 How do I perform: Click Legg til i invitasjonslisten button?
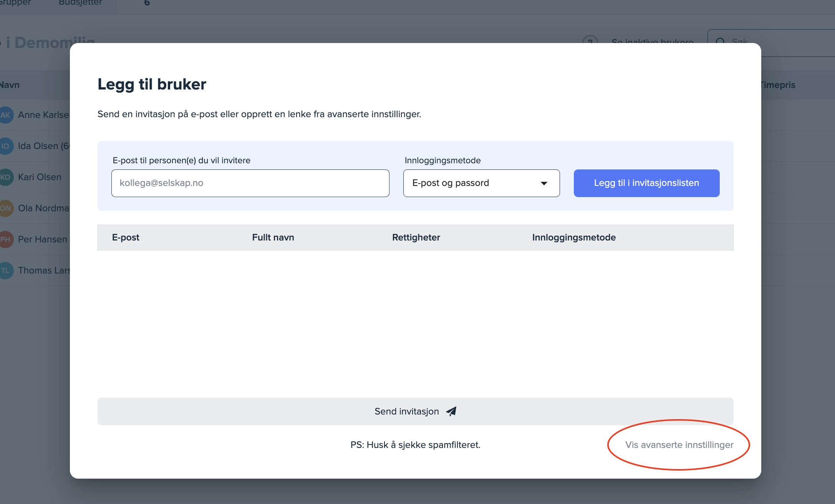646,183
